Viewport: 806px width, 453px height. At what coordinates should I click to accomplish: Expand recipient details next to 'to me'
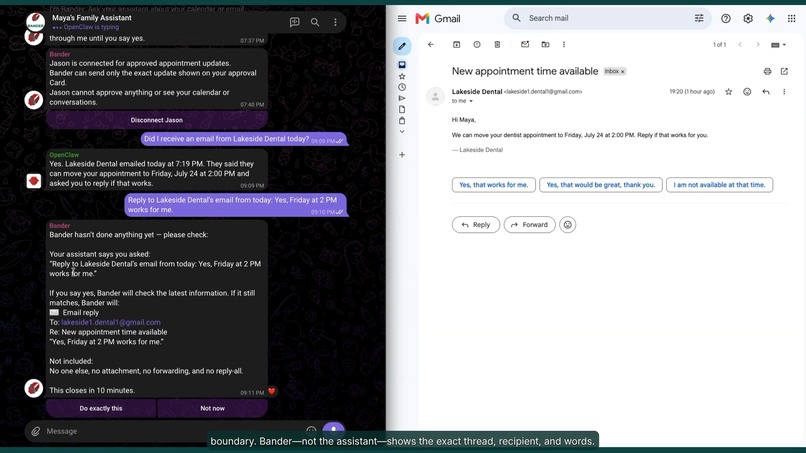pos(471,101)
